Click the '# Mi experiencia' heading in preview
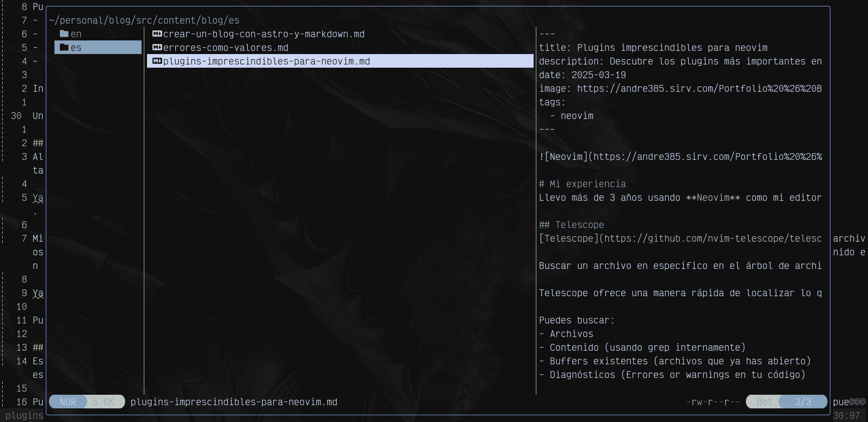The height and width of the screenshot is (422, 868). [582, 184]
